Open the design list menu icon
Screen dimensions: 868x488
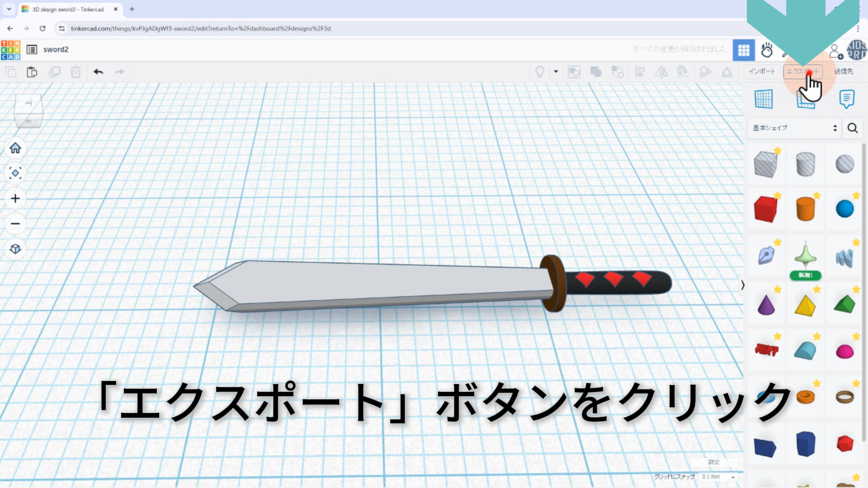coord(32,50)
